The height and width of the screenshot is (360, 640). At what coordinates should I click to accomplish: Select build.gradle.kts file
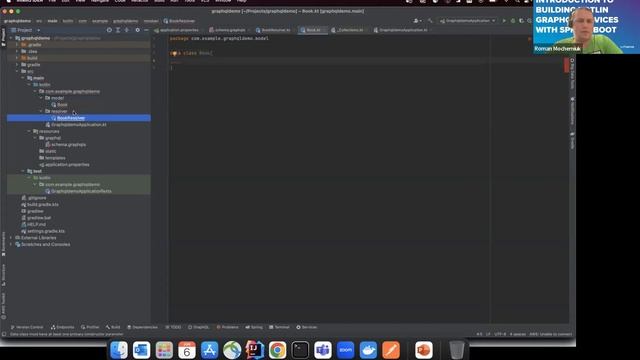pyautogui.click(x=40, y=204)
